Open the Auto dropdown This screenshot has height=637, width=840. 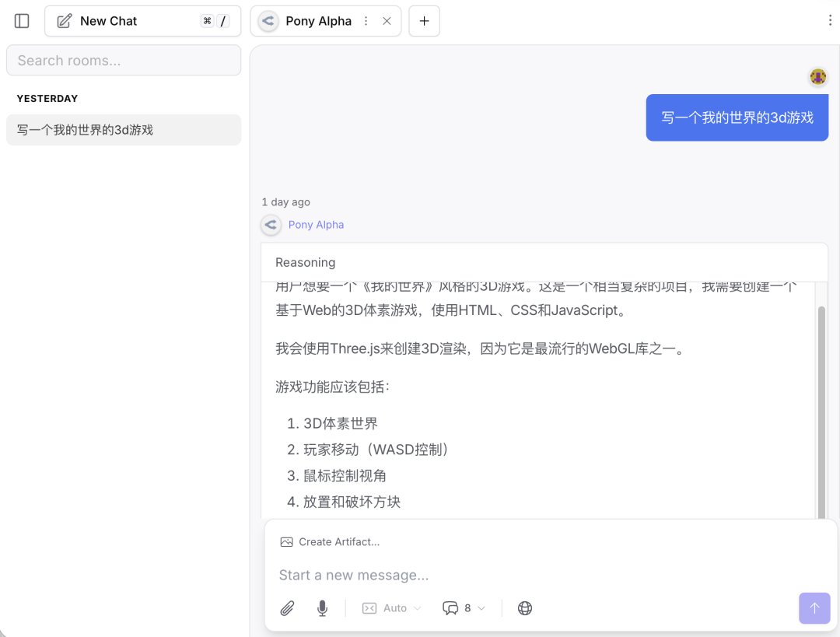(392, 608)
